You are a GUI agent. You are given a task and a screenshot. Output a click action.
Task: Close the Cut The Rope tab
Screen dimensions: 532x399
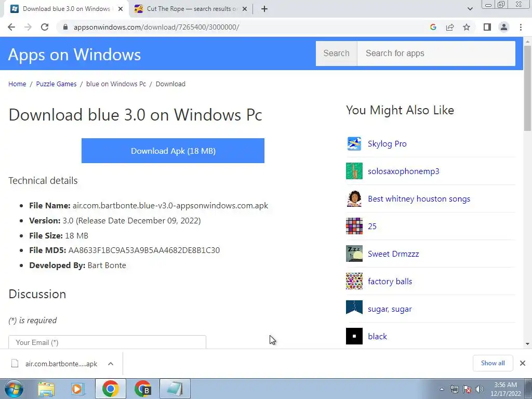(x=245, y=9)
